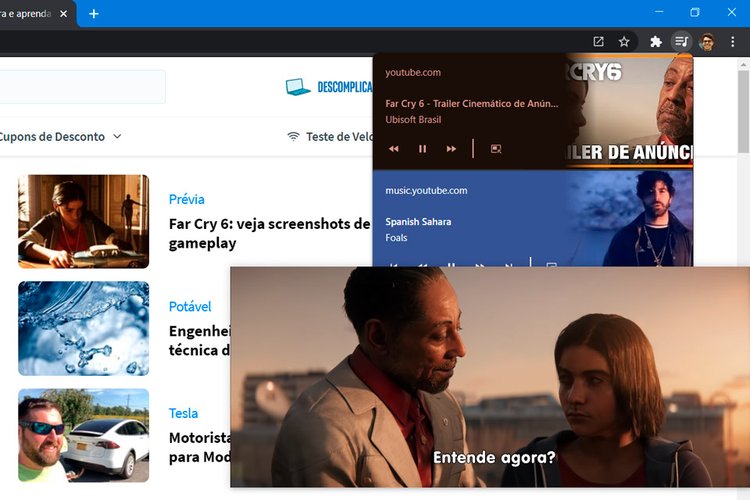Select the Far Cry 6 trailer title
750x500 pixels.
coord(472,103)
